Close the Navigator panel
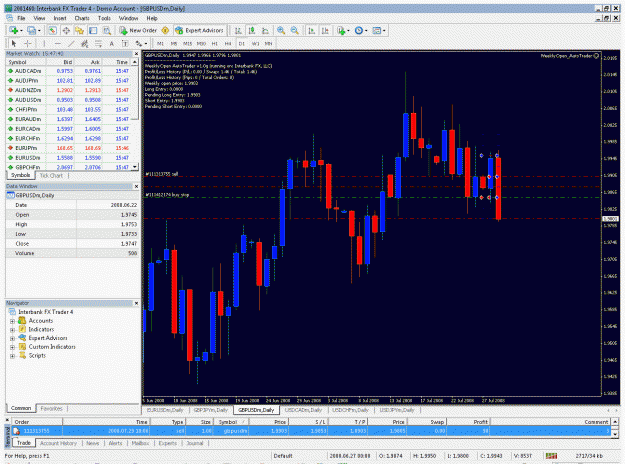This screenshot has height=464, width=625. click(136, 303)
